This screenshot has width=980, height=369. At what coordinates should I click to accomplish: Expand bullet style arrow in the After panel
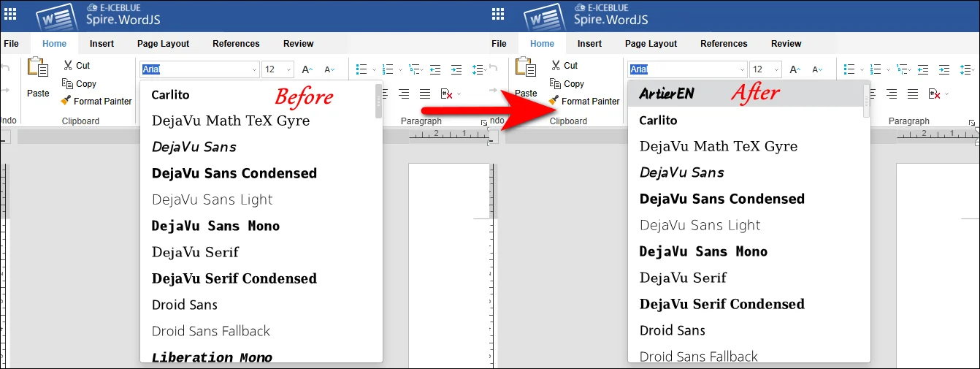(862, 70)
